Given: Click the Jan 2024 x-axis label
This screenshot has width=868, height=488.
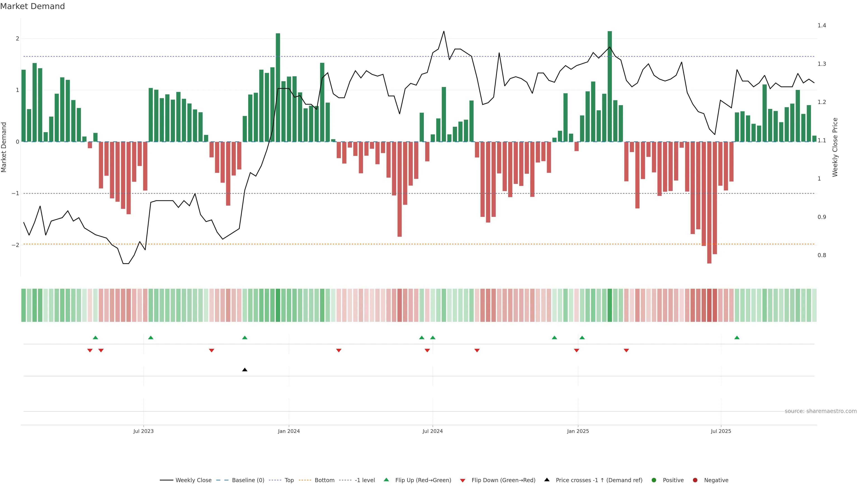Looking at the screenshot, I should pos(289,432).
